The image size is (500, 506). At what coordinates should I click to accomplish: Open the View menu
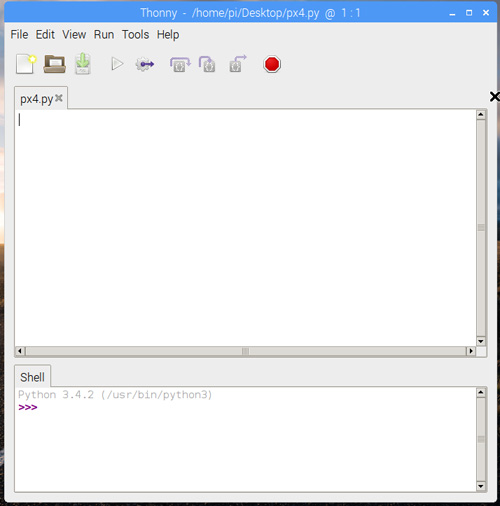click(x=74, y=35)
